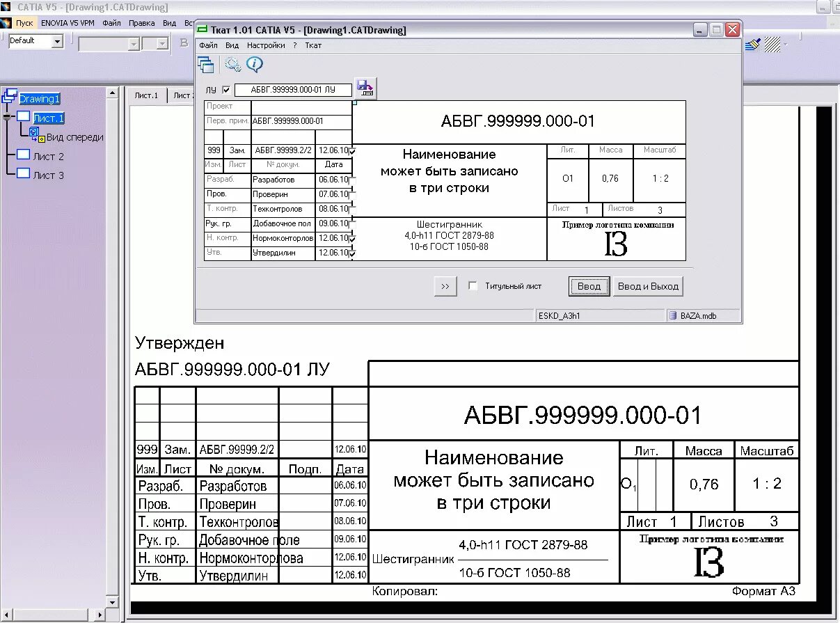Open the Вид menu in Ткат window
The width and height of the screenshot is (840, 623).
point(232,45)
